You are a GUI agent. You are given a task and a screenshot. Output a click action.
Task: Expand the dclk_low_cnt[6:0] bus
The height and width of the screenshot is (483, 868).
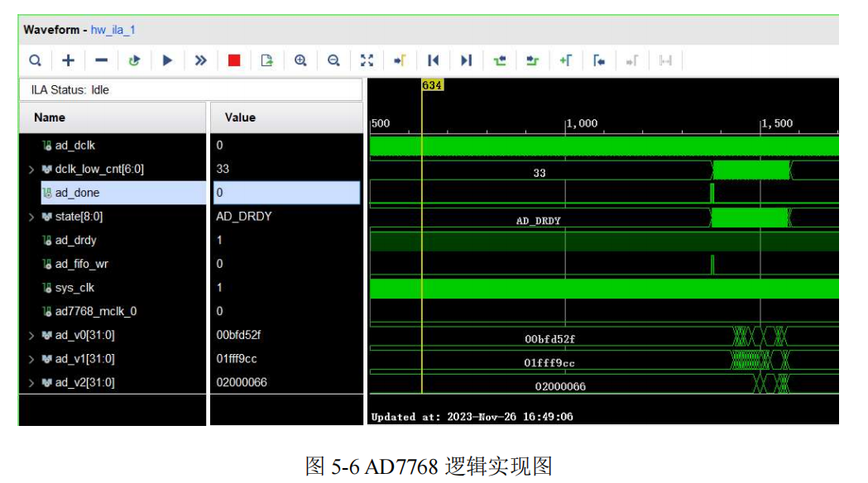pos(31,170)
